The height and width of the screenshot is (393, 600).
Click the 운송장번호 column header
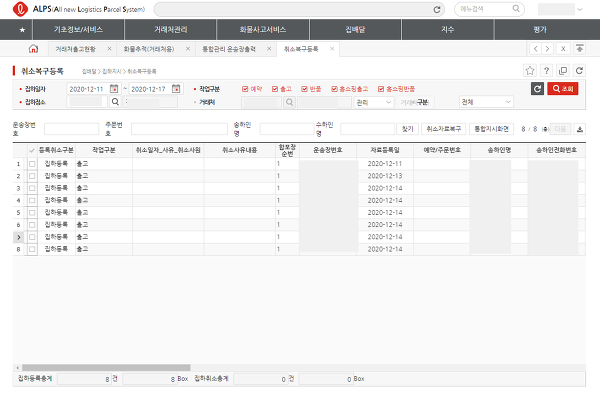pos(328,150)
